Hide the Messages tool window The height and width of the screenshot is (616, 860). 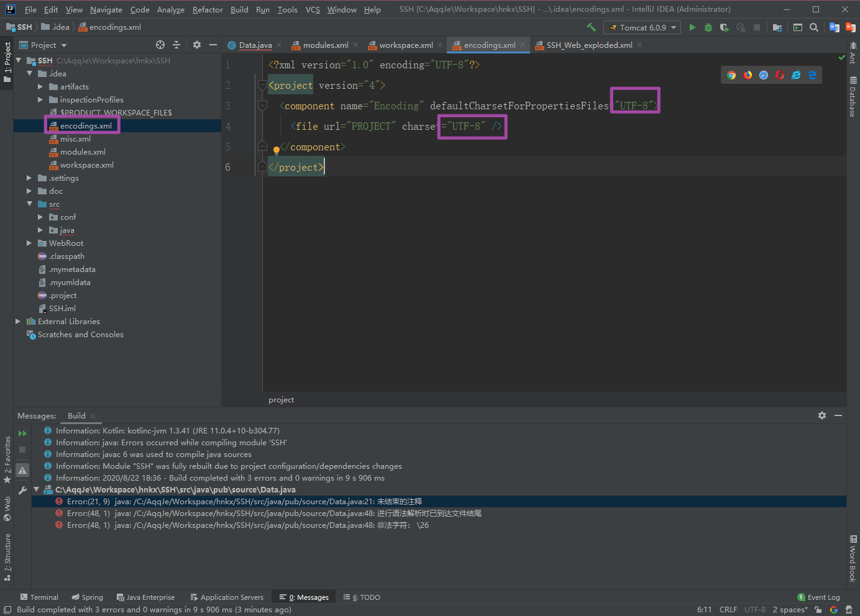(838, 415)
